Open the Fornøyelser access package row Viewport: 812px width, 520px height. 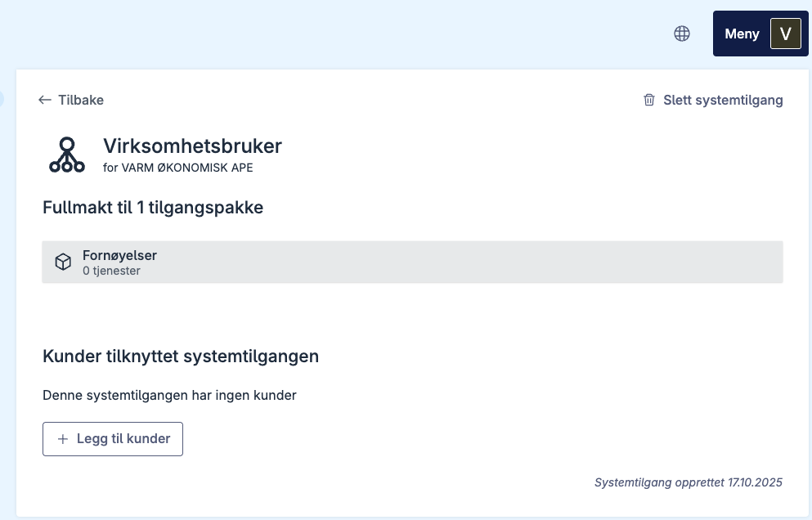tap(412, 262)
